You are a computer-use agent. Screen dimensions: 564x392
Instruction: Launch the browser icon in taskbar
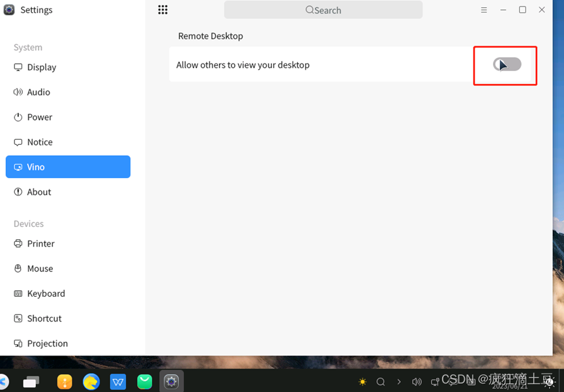91,382
